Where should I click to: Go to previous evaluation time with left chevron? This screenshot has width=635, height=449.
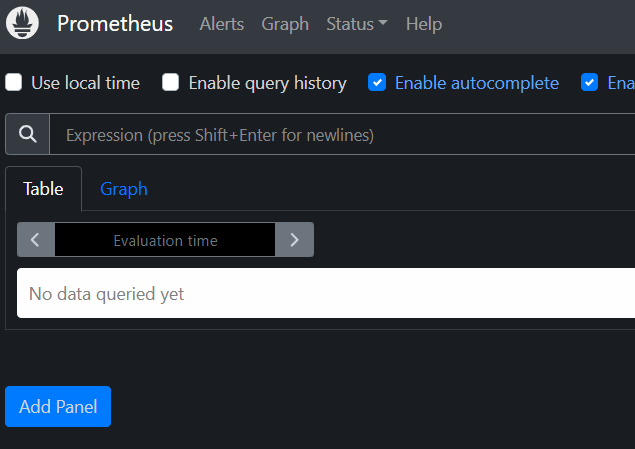tap(36, 240)
